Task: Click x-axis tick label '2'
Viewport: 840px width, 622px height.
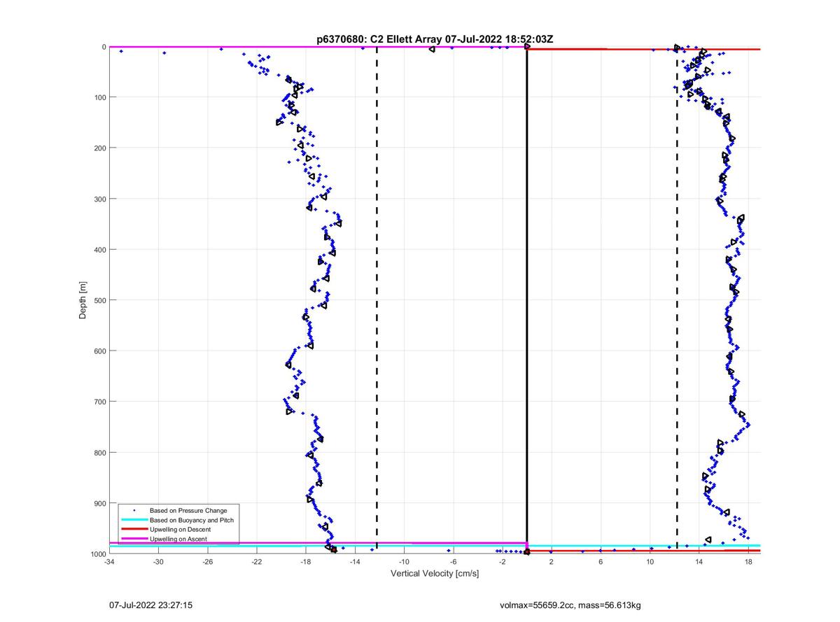Action: [x=552, y=562]
